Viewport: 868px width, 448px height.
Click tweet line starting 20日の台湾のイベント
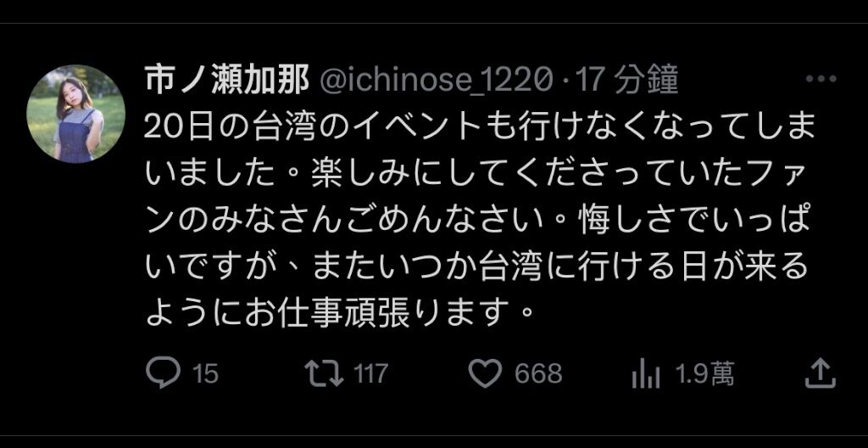(480, 129)
